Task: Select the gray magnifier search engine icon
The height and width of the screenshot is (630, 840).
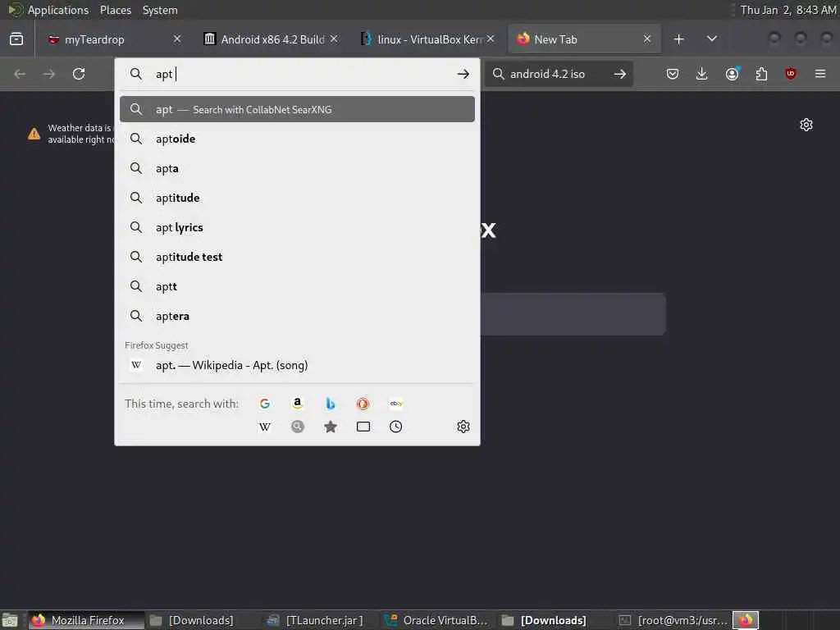Action: point(297,427)
